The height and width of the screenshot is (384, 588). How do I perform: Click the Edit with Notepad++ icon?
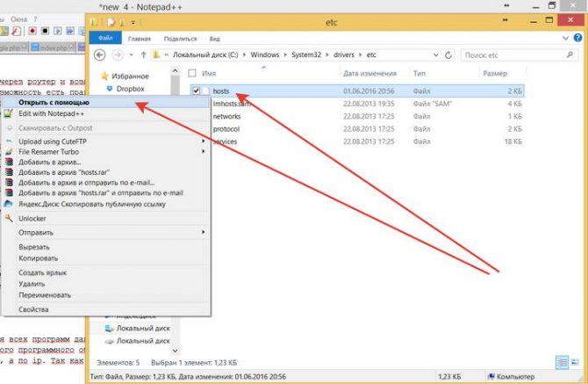click(x=10, y=114)
